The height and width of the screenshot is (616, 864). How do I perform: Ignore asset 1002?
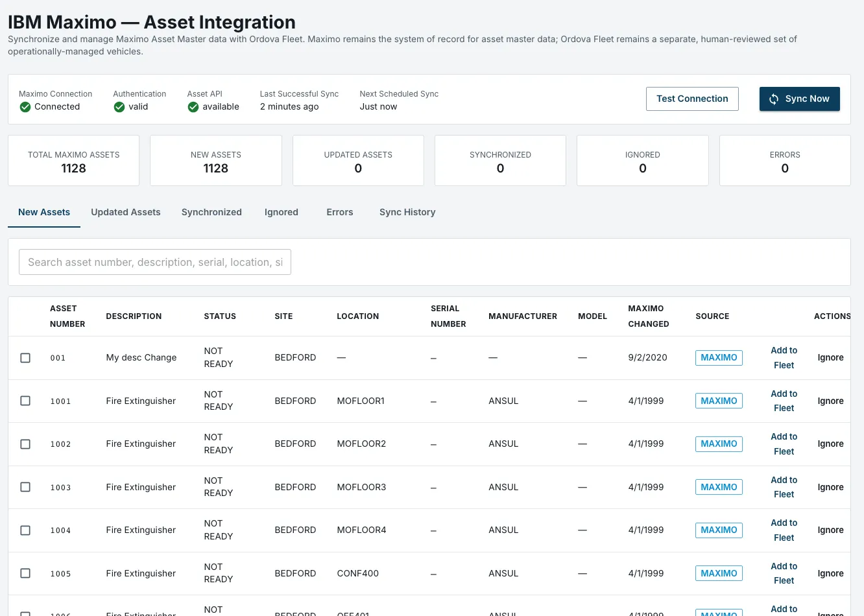(830, 444)
